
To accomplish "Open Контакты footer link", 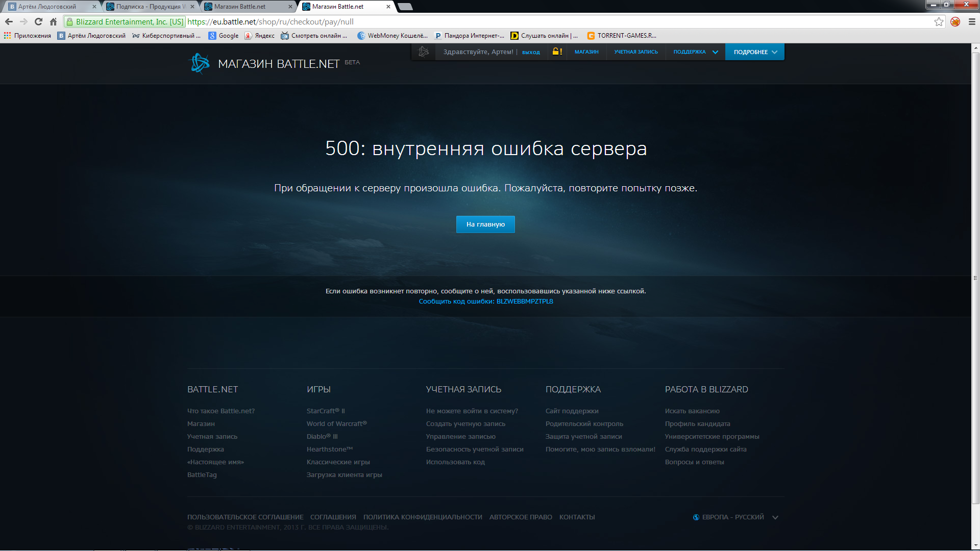I will pos(577,517).
